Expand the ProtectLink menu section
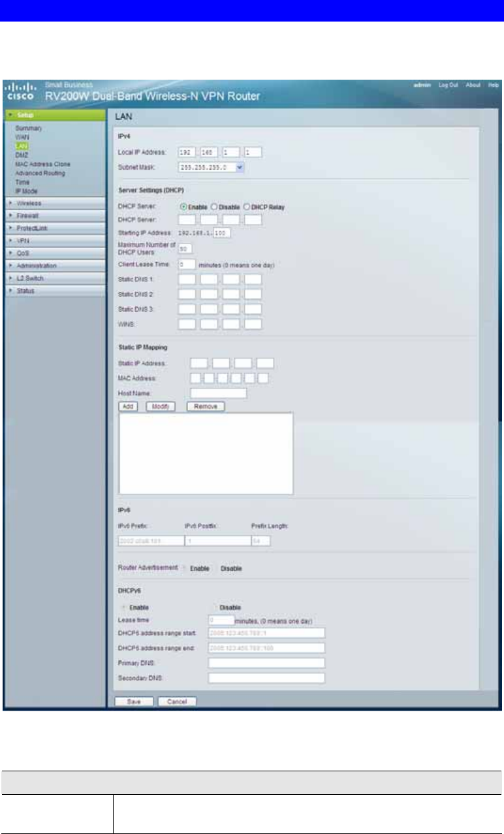The width and height of the screenshot is (504, 834). 54,228
